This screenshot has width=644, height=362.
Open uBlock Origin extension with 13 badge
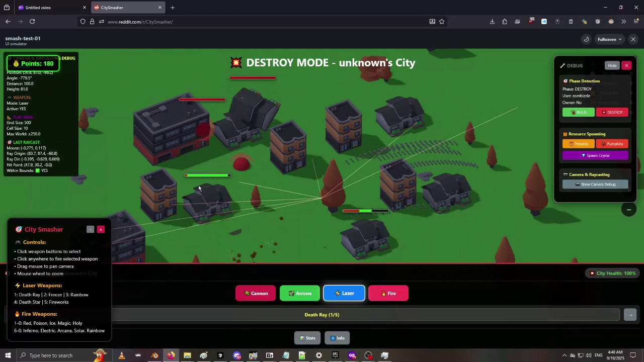[531, 21]
